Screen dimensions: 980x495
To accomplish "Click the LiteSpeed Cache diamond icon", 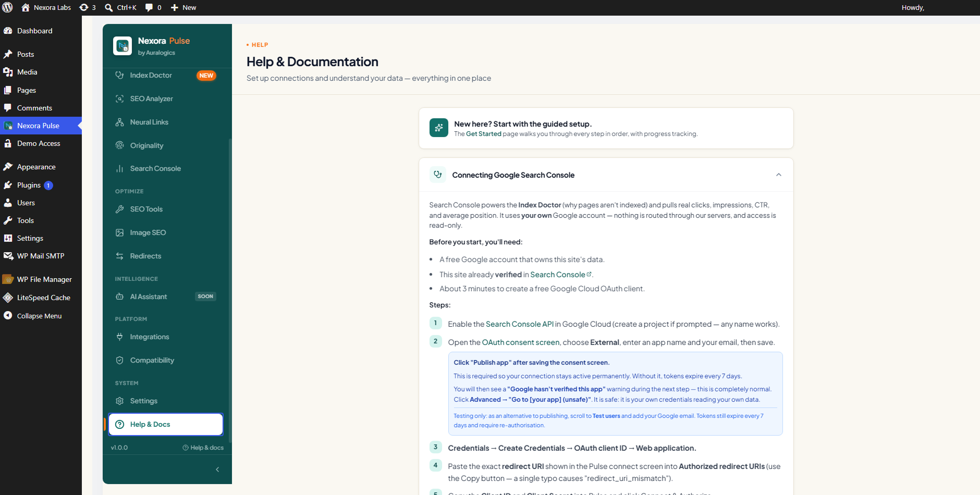I will click(x=8, y=298).
